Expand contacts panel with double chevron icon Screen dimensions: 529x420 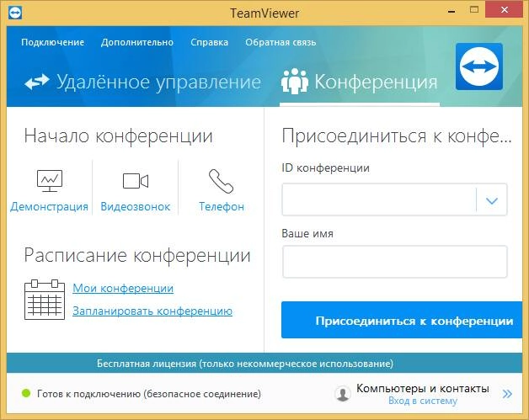click(x=507, y=394)
